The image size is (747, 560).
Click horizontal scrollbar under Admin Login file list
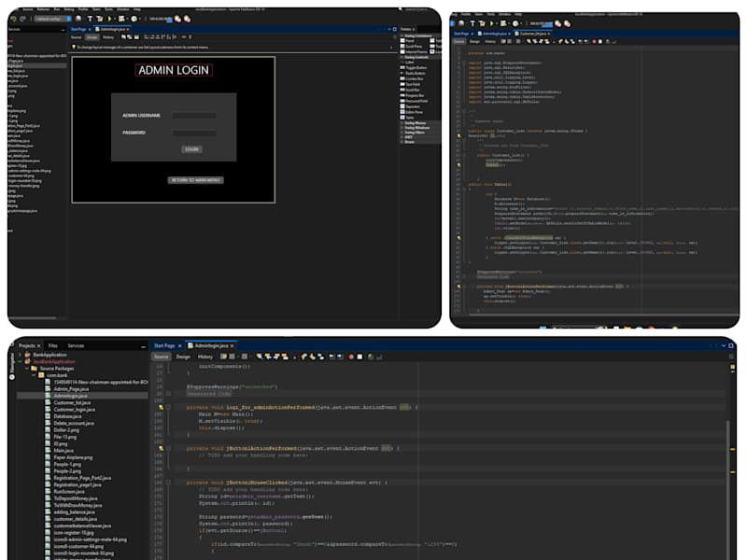pos(33,317)
